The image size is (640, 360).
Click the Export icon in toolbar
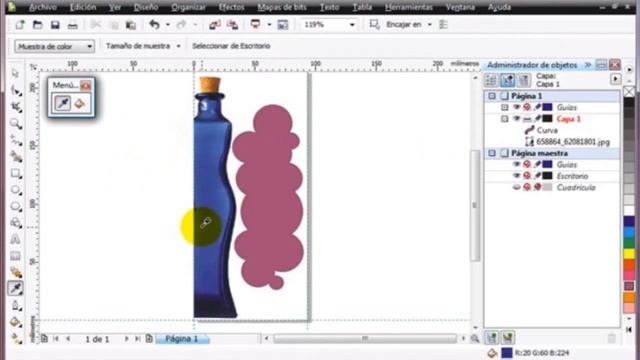(232, 24)
